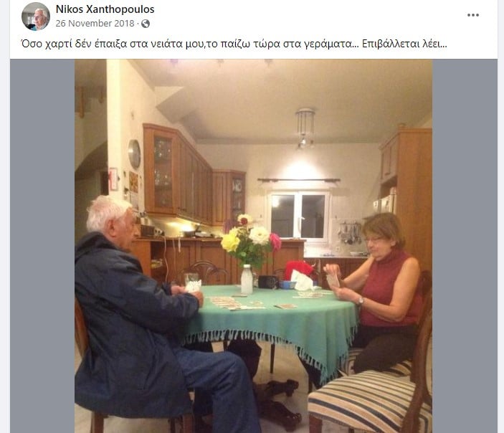Click the striped chair cushion in the photo
The image size is (504, 433).
tap(368, 400)
